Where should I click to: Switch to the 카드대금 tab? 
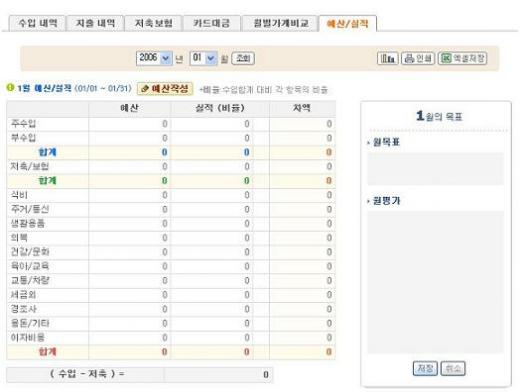point(212,23)
